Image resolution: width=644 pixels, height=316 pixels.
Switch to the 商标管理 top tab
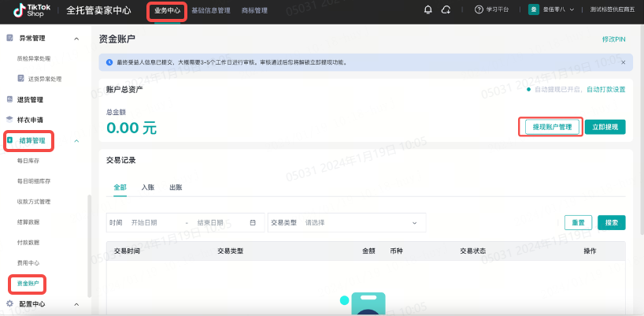tap(254, 11)
